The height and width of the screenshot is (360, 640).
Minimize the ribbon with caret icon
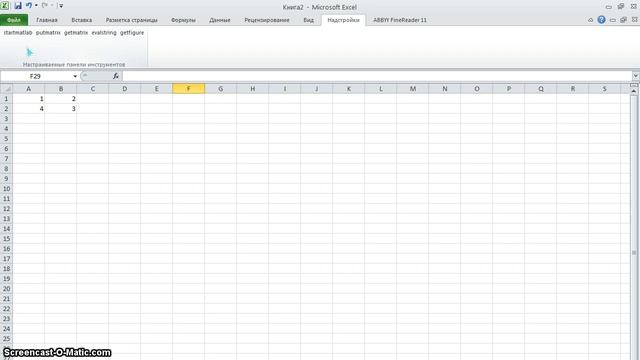(590, 20)
